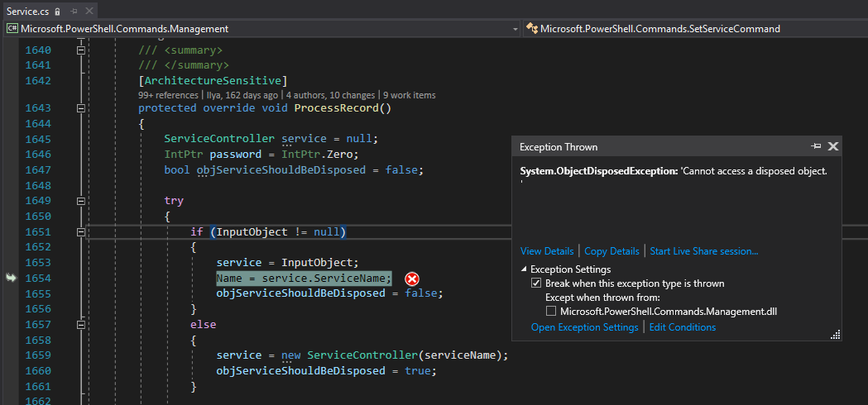Viewport: 868px width, 405px height.
Task: Click the ProcessRecord method name
Action: pos(336,108)
